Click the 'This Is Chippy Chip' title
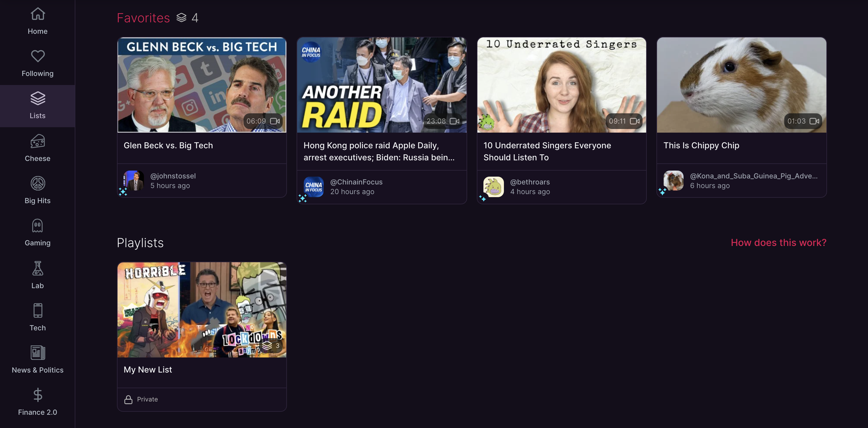The height and width of the screenshot is (428, 868). pos(701,145)
